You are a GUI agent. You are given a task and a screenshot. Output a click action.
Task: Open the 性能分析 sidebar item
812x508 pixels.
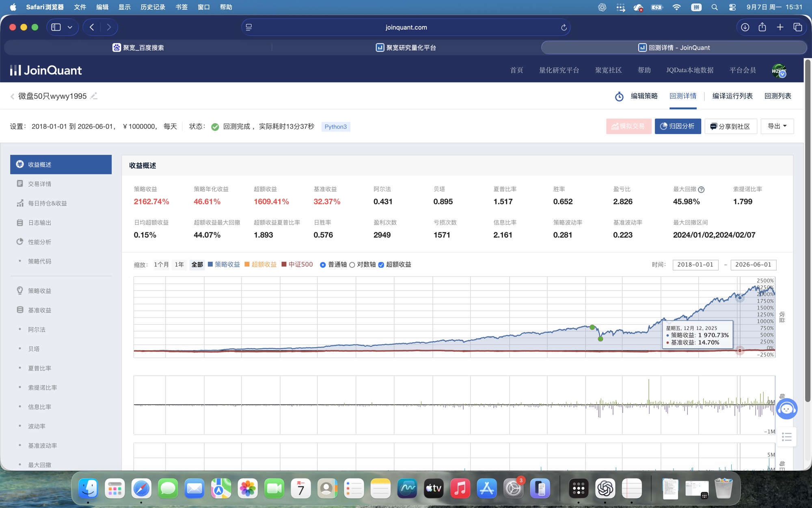click(61, 242)
